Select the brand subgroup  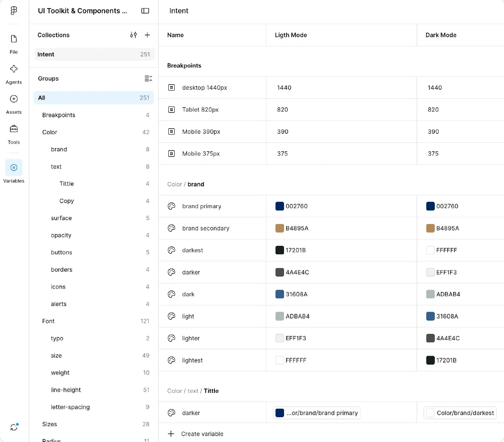tap(94, 149)
